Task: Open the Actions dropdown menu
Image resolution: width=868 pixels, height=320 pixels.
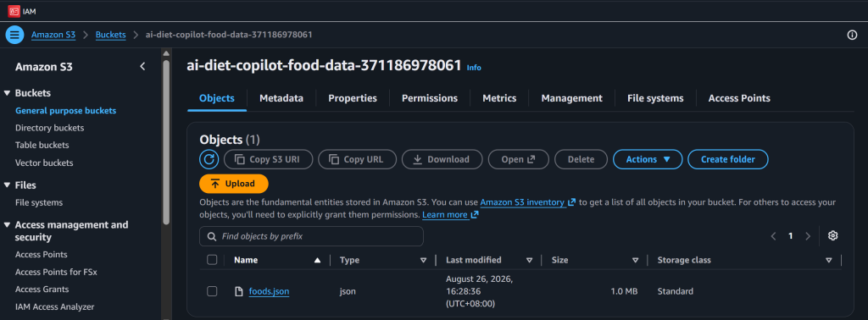Action: coord(648,160)
